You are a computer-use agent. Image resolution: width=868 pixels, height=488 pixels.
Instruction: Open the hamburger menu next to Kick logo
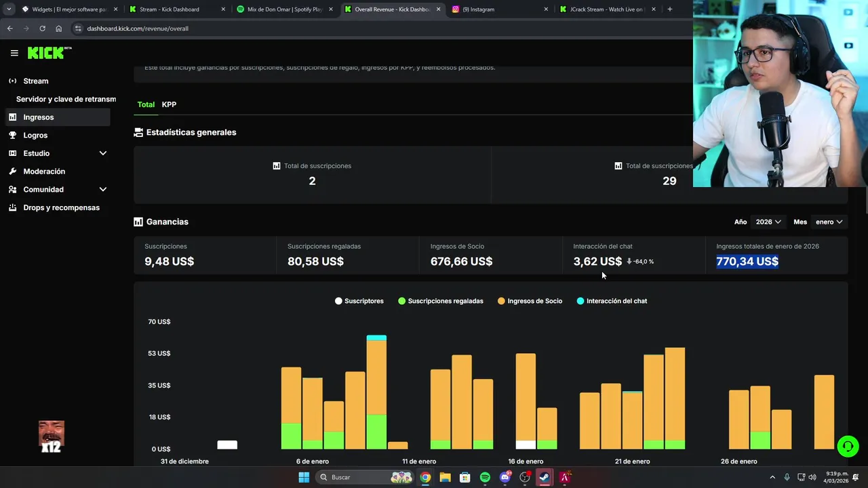[x=14, y=53]
